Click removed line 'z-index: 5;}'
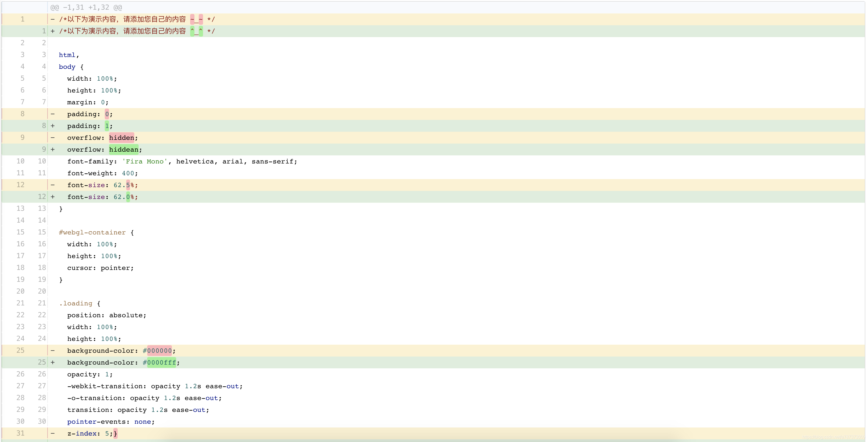The width and height of the screenshot is (868, 442). (x=433, y=433)
